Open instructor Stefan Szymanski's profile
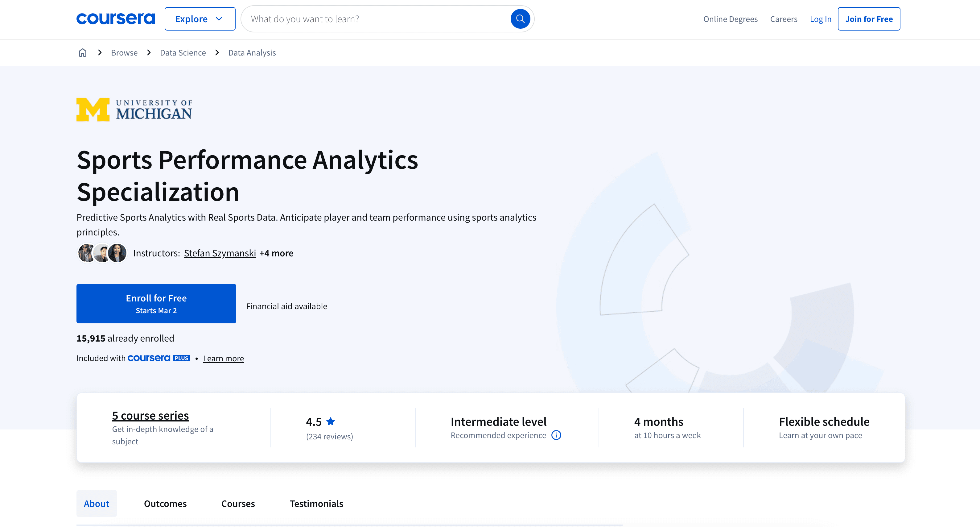This screenshot has height=527, width=980. pos(220,253)
